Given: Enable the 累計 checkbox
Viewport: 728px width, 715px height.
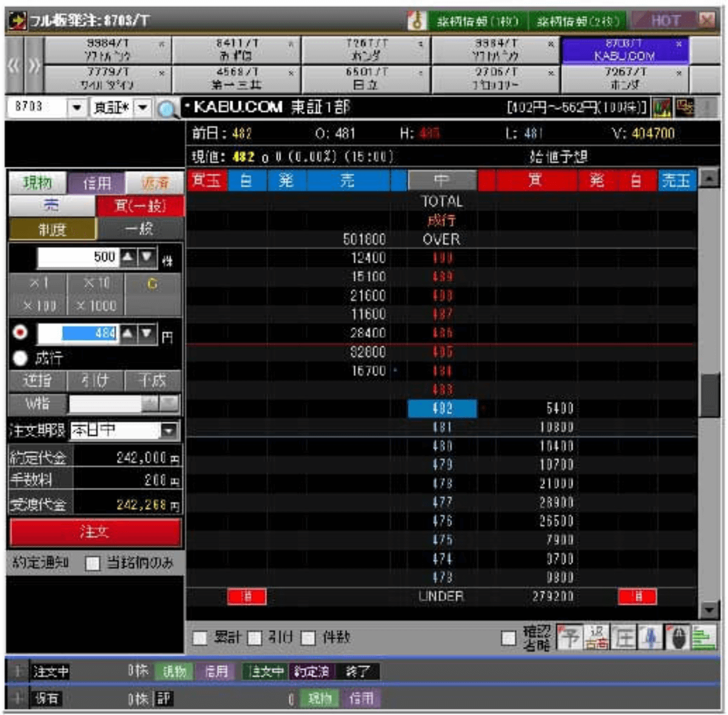Looking at the screenshot, I should (x=200, y=638).
